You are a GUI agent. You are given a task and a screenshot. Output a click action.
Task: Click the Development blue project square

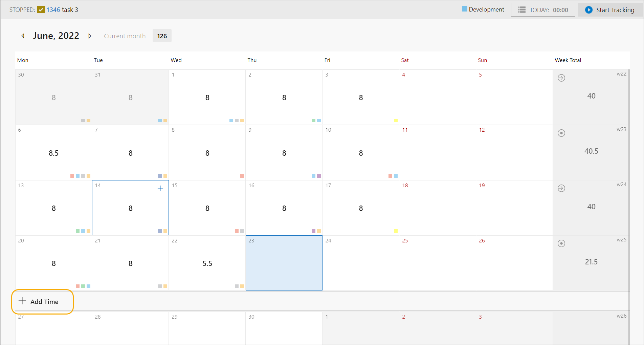465,9
